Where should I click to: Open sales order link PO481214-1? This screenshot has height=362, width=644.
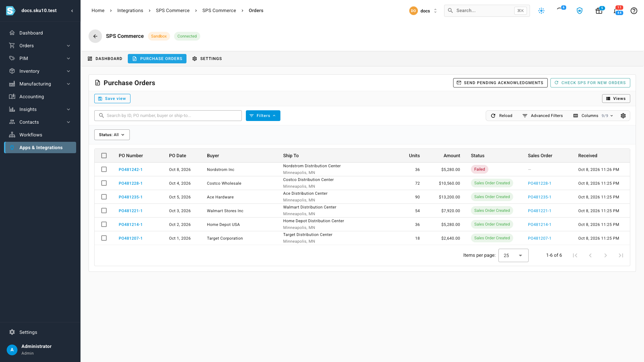(539, 225)
